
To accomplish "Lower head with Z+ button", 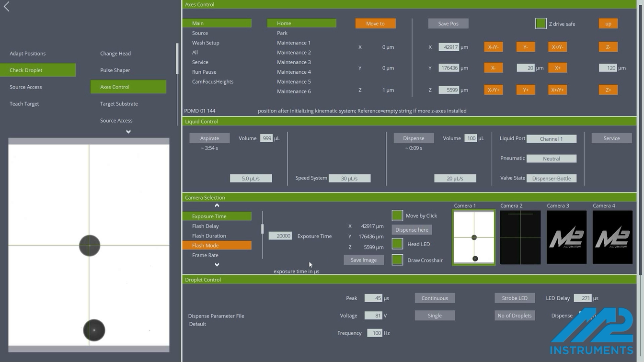I will [x=608, y=90].
